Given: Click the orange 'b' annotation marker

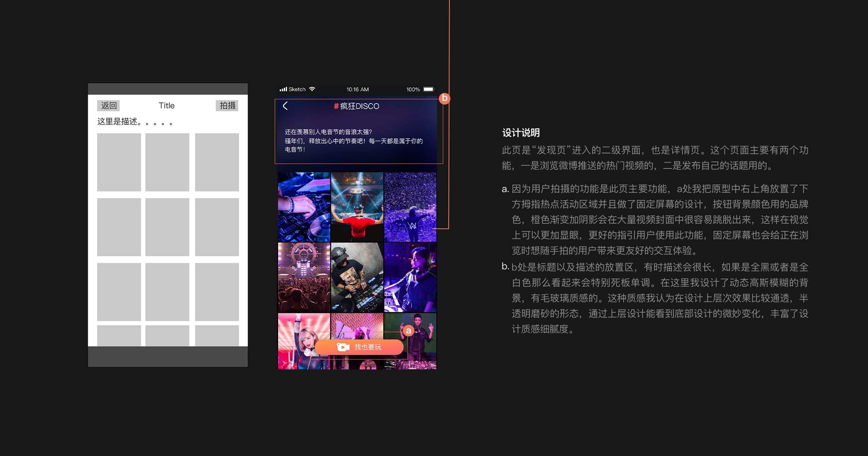Looking at the screenshot, I should click(444, 98).
